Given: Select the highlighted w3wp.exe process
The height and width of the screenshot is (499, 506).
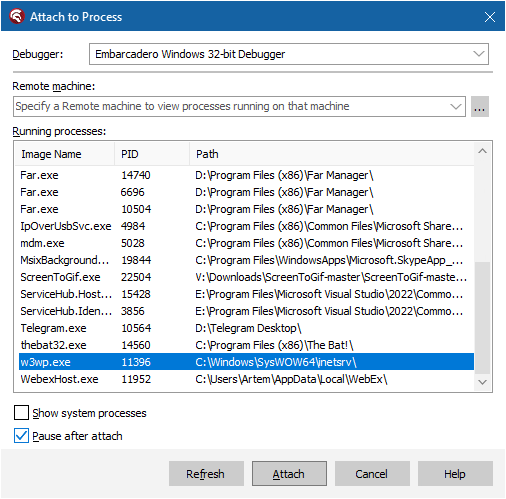Looking at the screenshot, I should click(x=246, y=362).
